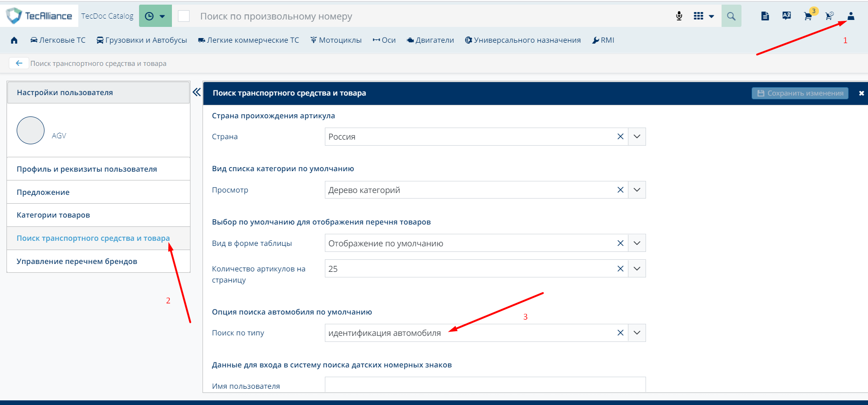Screen dimensions: 868x405
Task: Click the document icon in header
Action: (765, 16)
